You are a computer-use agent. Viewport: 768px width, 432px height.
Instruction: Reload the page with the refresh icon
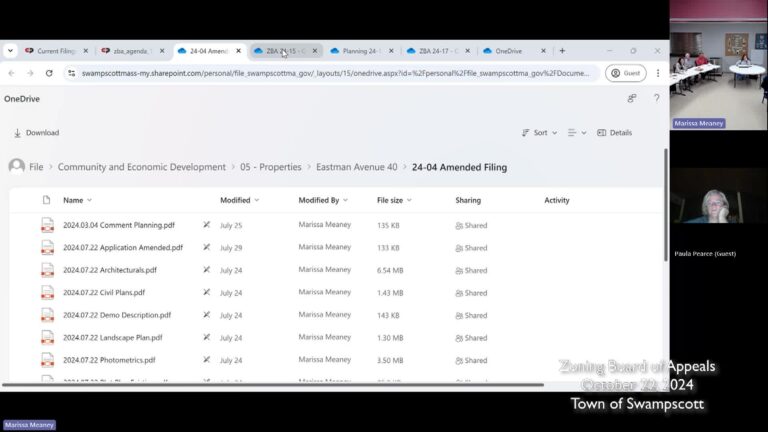[x=48, y=73]
